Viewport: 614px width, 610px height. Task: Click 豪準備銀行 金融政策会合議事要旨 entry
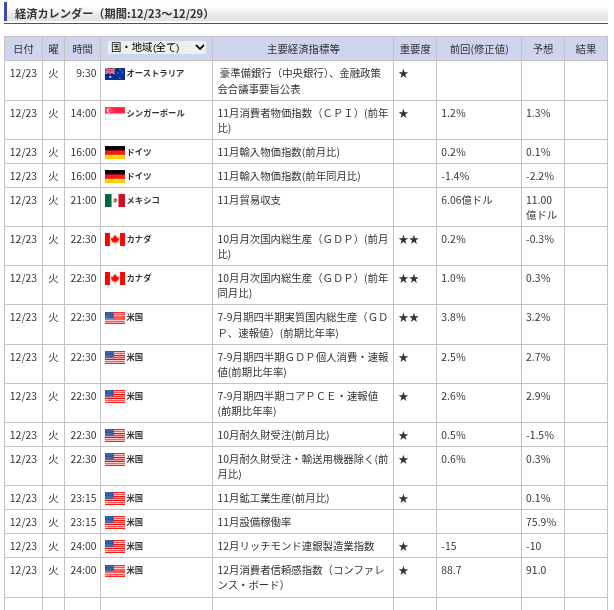pyautogui.click(x=300, y=81)
